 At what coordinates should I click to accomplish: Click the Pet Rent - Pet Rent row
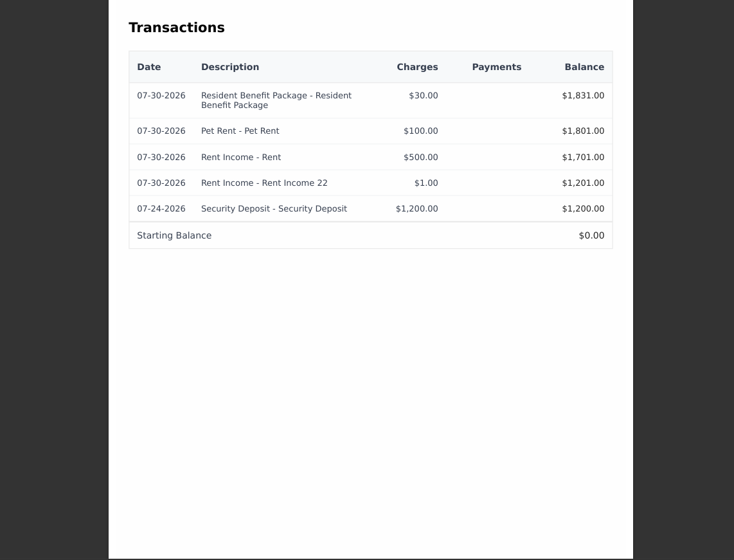click(371, 131)
